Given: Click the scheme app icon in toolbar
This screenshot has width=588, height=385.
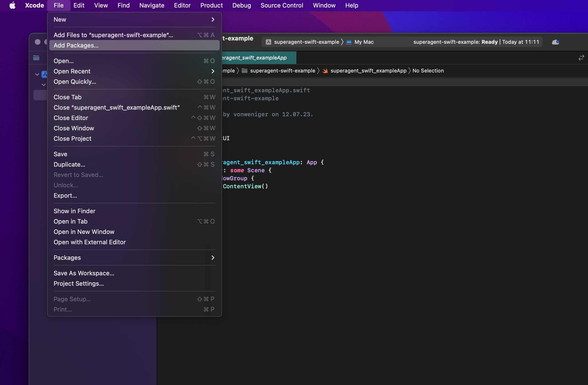Looking at the screenshot, I should pos(268,42).
